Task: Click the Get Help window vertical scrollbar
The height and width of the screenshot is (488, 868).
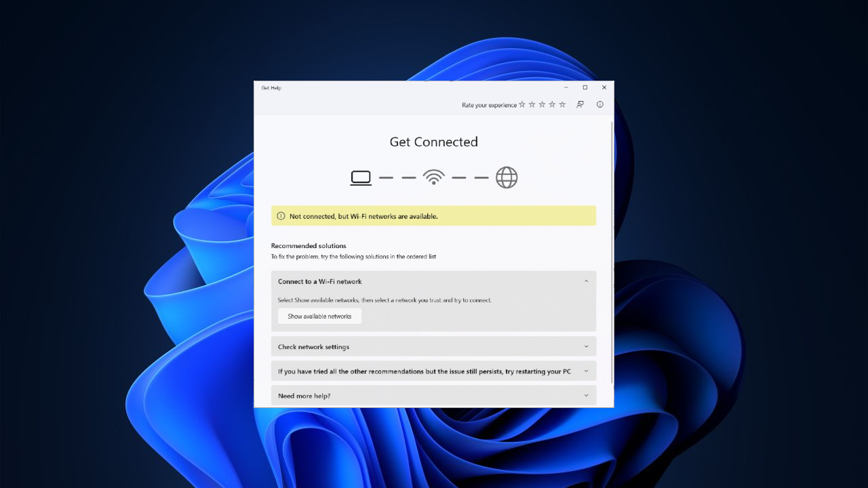Action: (x=612, y=251)
